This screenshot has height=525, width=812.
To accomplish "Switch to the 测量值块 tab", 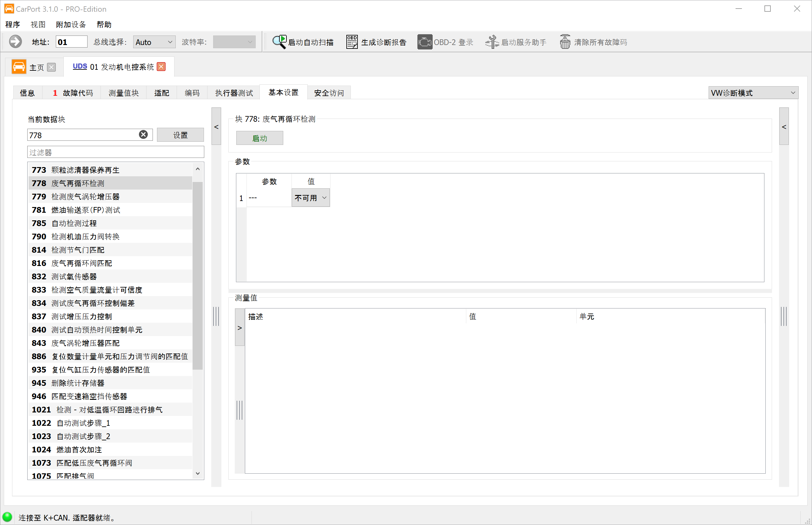I will coord(123,93).
